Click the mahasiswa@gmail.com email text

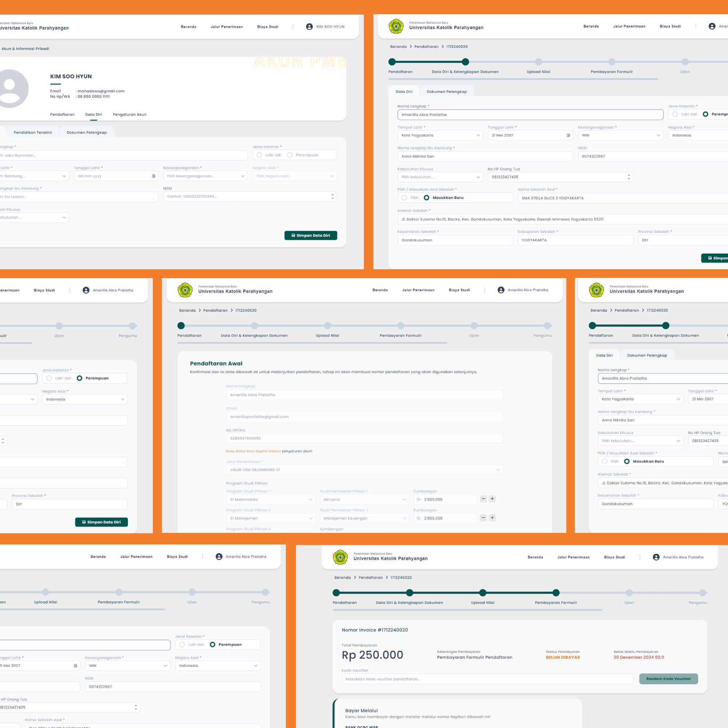(x=101, y=91)
